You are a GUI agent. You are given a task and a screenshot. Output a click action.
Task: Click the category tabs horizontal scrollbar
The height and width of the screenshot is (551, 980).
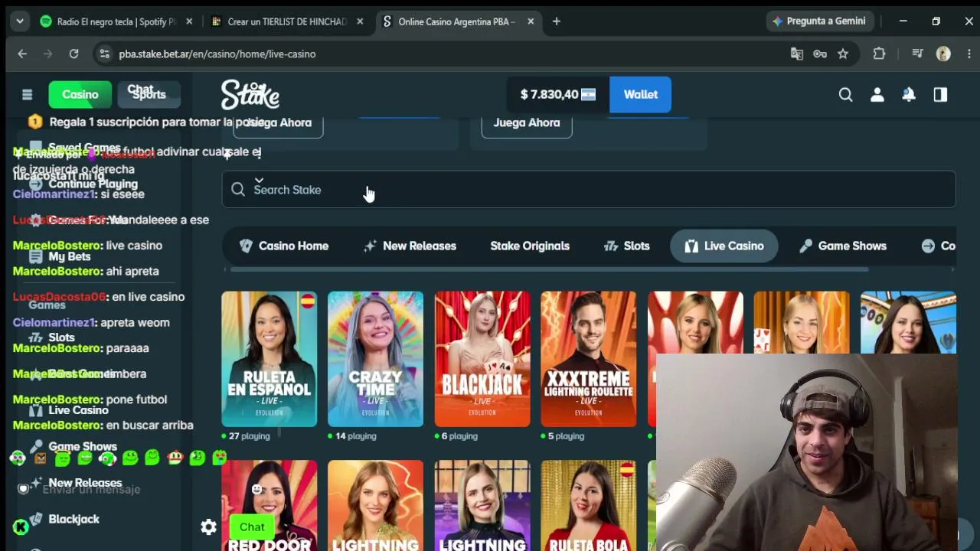tap(549, 269)
